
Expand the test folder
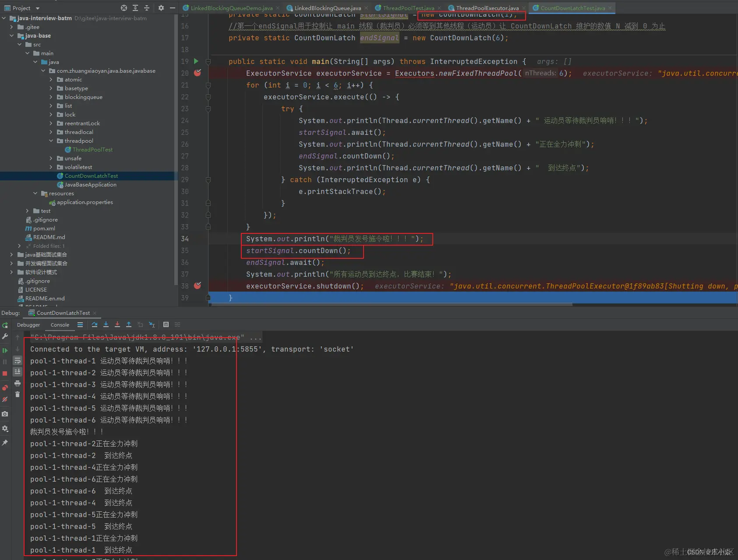[x=28, y=211]
